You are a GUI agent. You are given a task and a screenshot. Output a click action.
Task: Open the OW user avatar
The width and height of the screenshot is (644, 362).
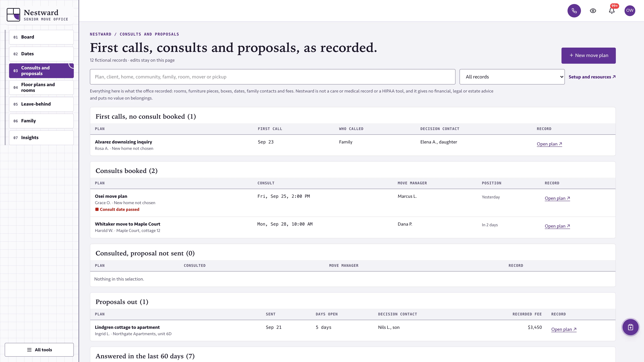click(630, 11)
